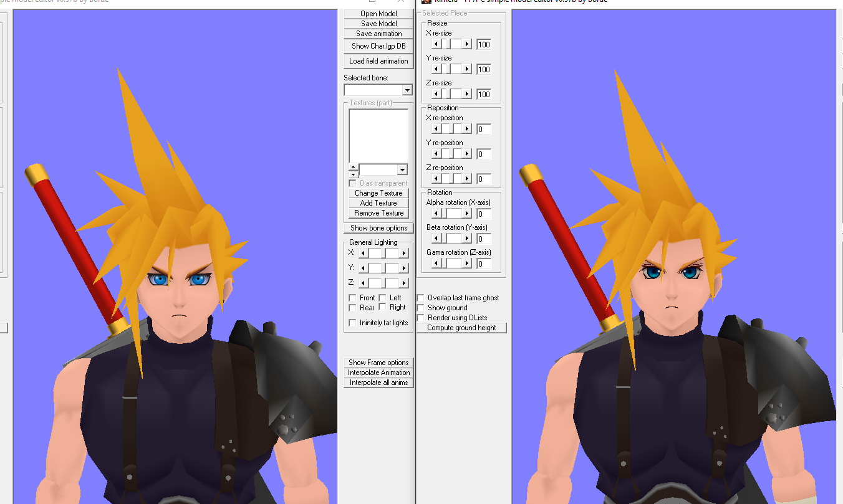Click the X re-size value field

point(484,44)
